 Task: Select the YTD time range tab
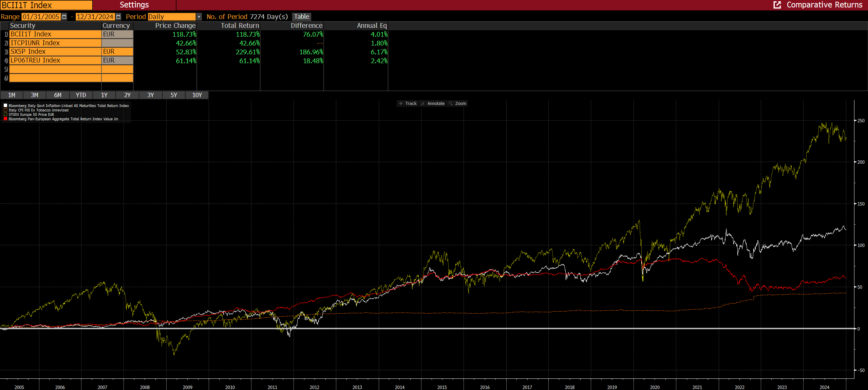coord(81,95)
